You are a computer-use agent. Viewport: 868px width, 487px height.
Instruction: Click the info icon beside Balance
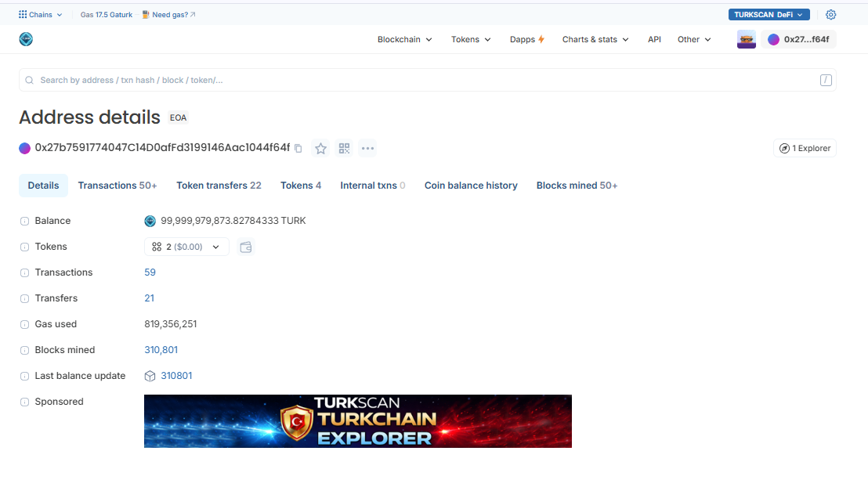(x=24, y=222)
